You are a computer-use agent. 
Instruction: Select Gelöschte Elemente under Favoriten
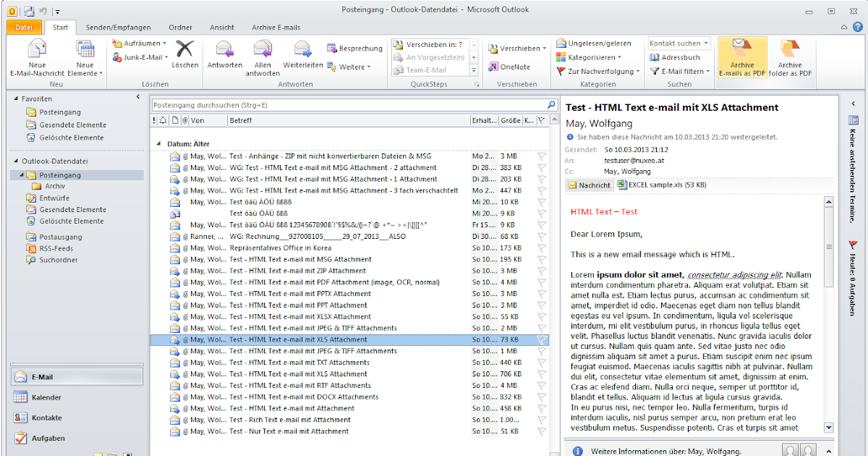(x=72, y=138)
